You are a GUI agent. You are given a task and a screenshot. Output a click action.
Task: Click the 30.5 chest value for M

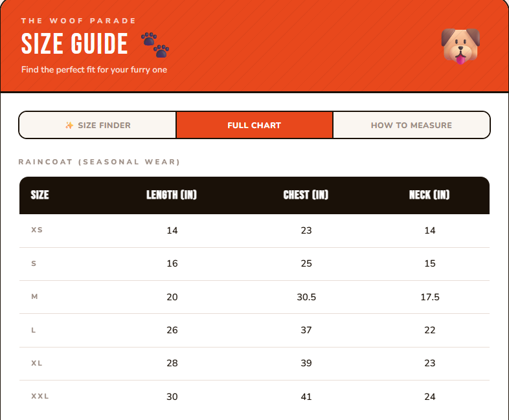point(306,297)
